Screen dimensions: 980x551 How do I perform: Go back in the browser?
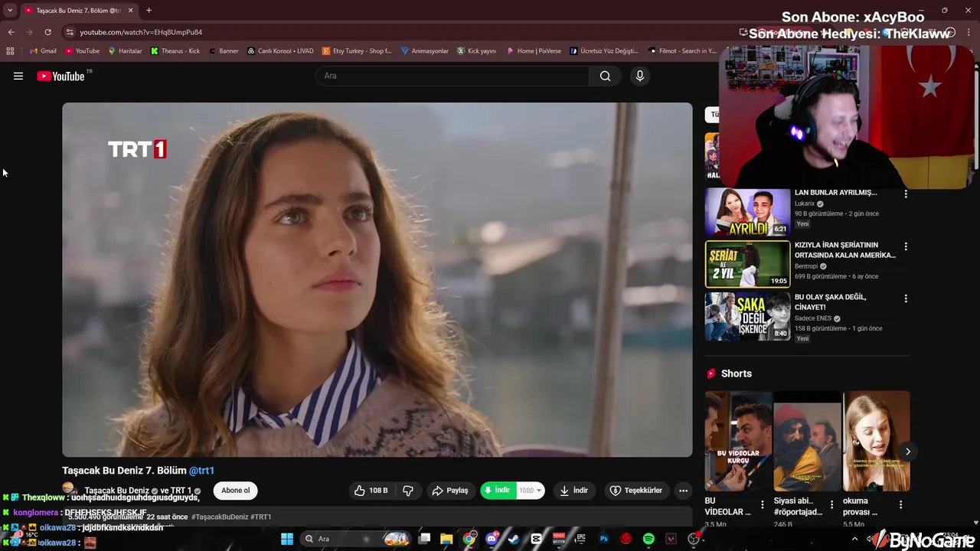click(x=11, y=32)
